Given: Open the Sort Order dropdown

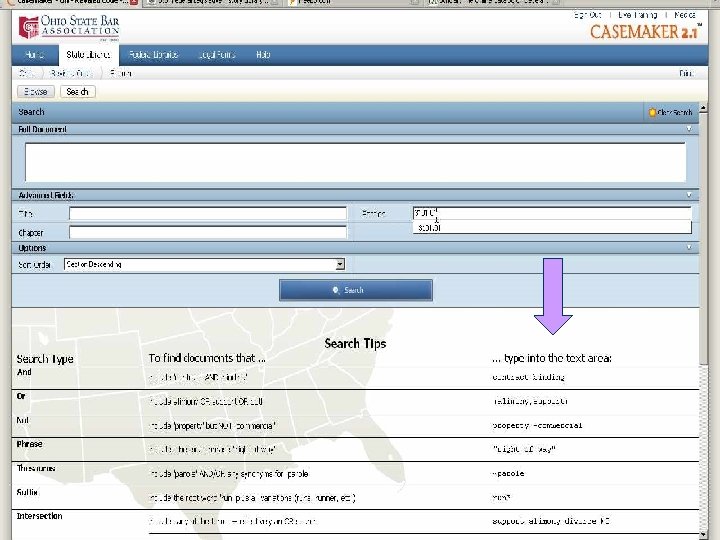Looking at the screenshot, I should tap(204, 264).
